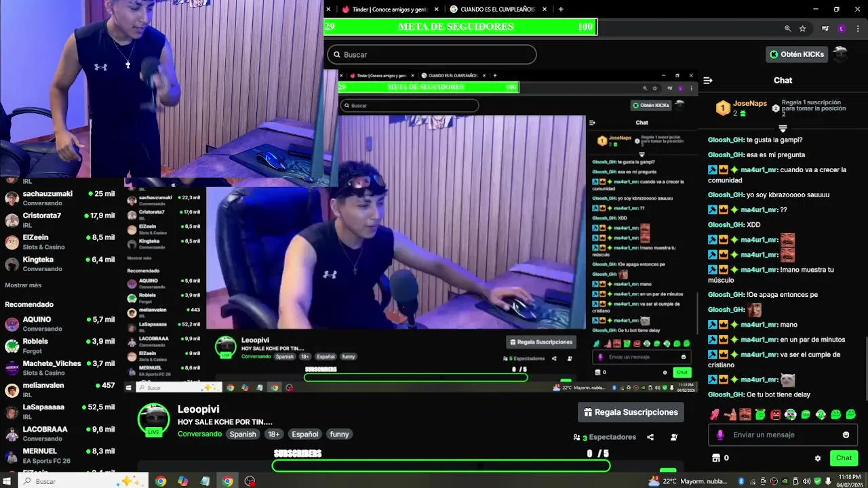Open the Leoopivi channel name
Screen dimensions: 868x488
click(x=198, y=409)
